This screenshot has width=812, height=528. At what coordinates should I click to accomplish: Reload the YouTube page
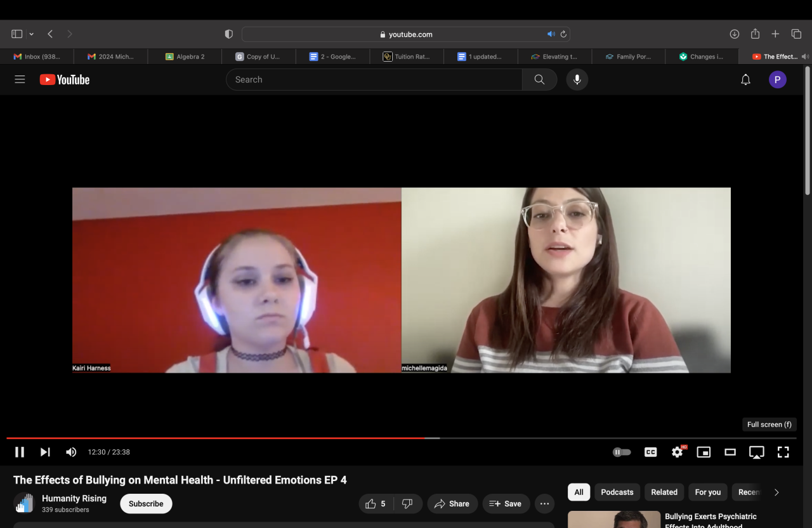click(x=563, y=34)
